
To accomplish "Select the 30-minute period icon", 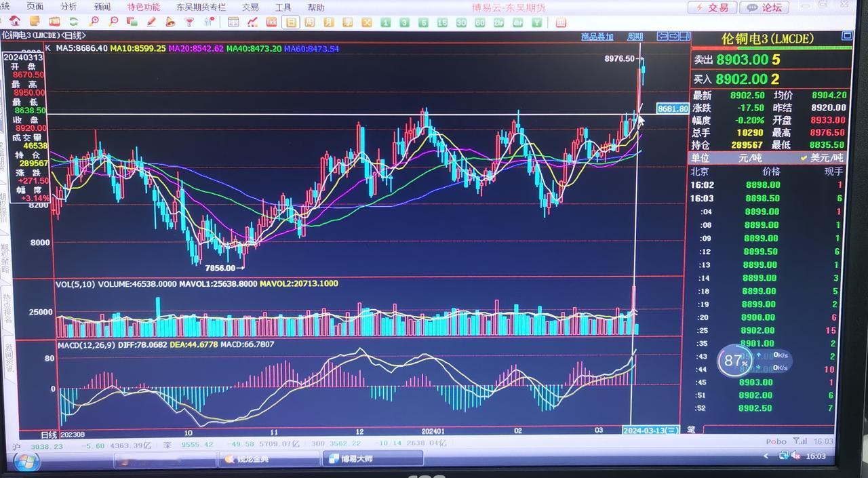I will click(x=461, y=22).
